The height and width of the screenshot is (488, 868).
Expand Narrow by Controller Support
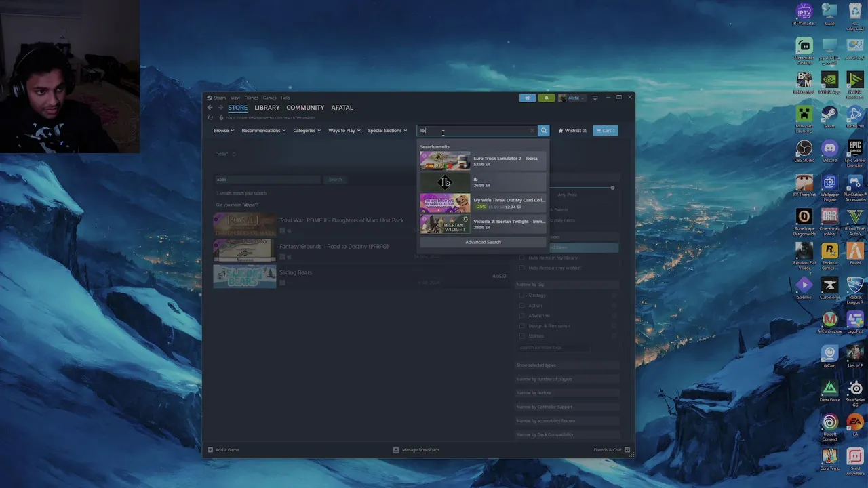[567, 407]
